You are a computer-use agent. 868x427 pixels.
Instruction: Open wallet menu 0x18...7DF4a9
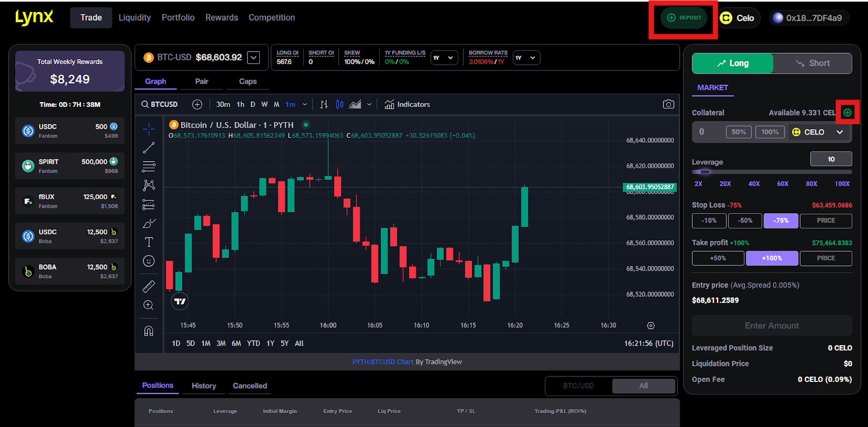click(x=808, y=18)
